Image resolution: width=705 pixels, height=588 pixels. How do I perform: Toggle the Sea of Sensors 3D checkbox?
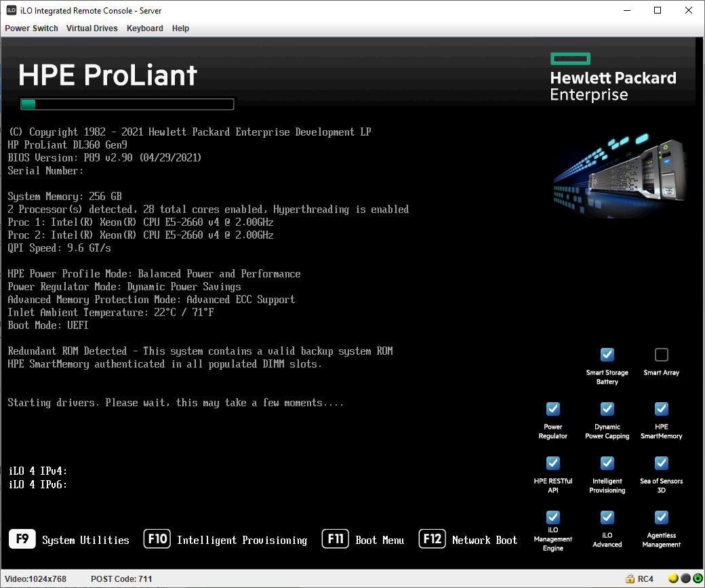[x=662, y=463]
